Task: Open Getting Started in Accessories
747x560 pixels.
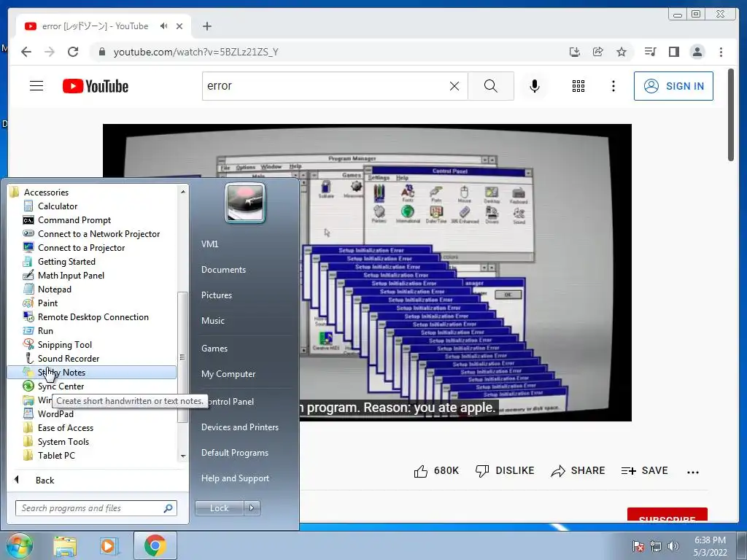Action: 66,262
